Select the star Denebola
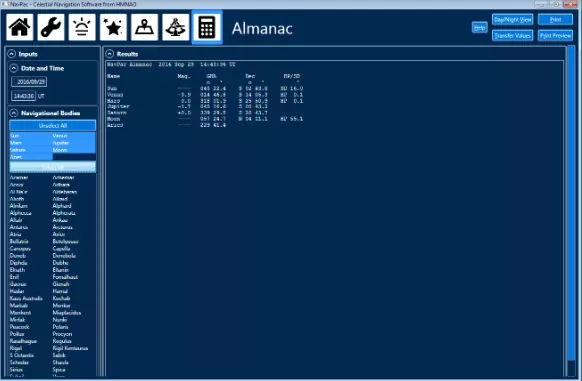Screen dimensions: 582x381 pyautogui.click(x=64, y=256)
